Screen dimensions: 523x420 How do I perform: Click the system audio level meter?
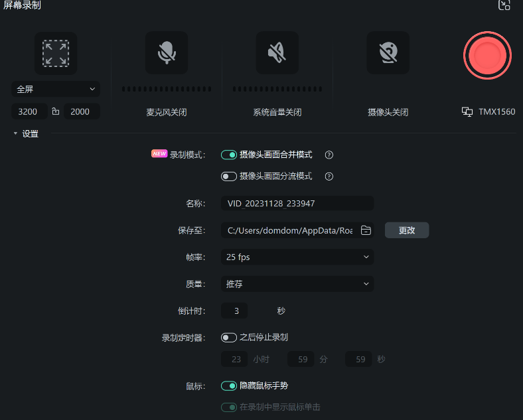[x=277, y=89]
